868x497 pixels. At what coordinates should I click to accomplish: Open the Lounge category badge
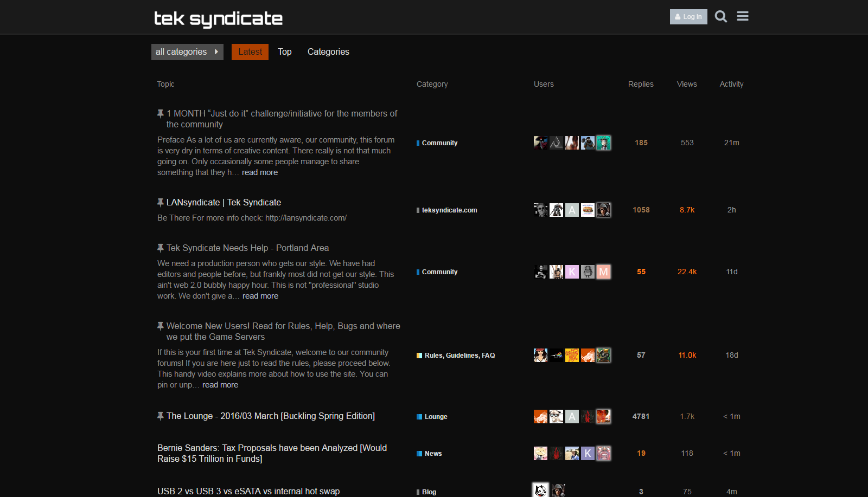(432, 417)
